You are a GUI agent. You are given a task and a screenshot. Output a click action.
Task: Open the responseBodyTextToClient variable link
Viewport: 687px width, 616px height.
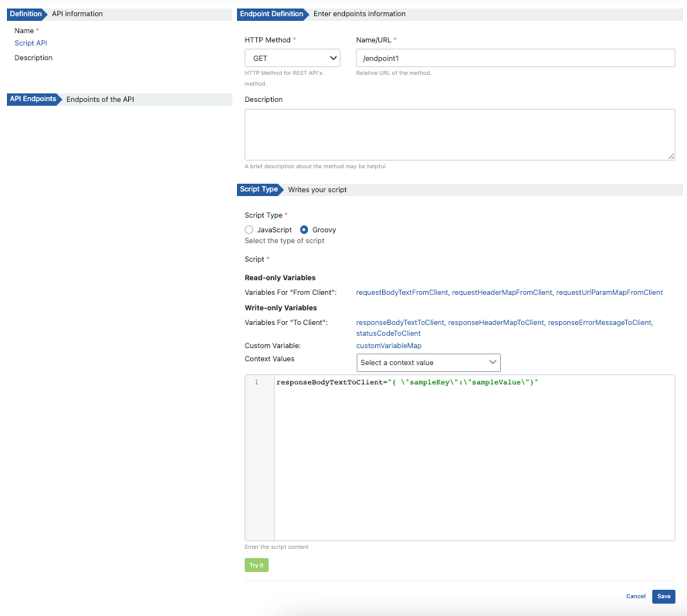399,322
